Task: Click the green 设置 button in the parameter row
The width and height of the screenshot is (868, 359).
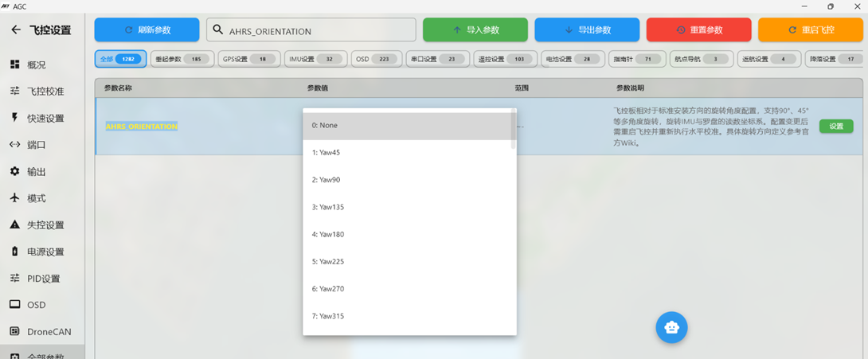Action: click(835, 126)
